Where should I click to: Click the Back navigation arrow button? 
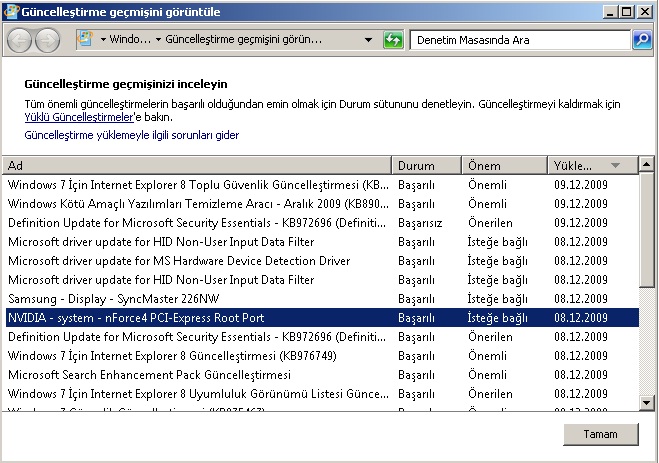pyautogui.click(x=20, y=40)
